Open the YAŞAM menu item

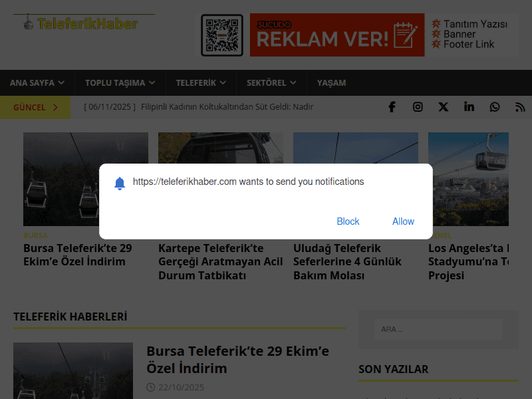[331, 82]
